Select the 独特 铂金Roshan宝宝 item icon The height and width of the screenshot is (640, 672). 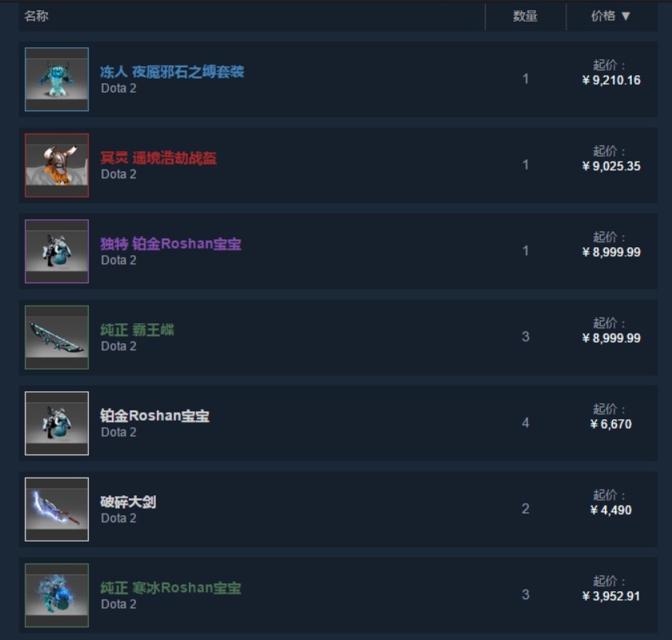(57, 251)
